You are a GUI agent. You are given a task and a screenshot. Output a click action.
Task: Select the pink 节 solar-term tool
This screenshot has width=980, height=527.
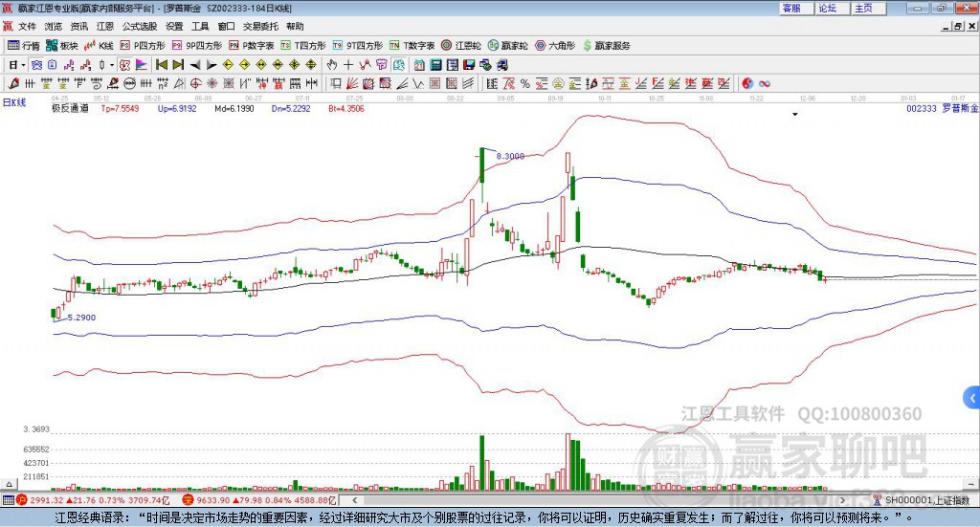381,65
